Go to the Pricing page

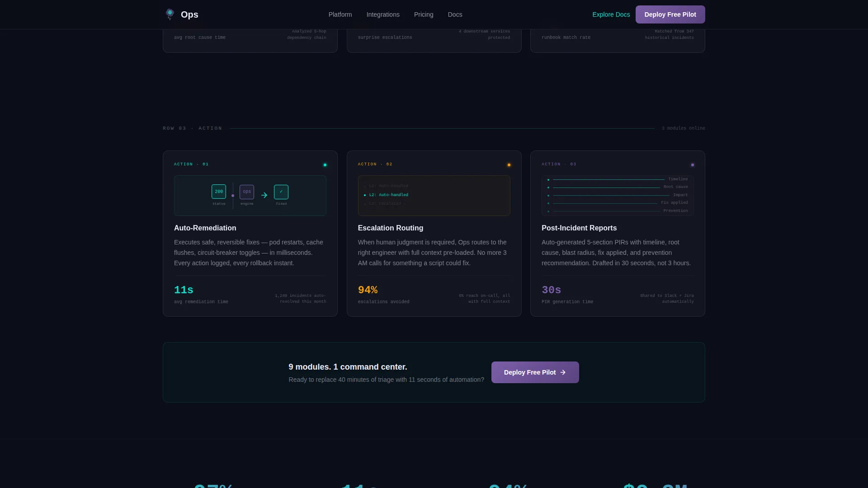coord(424,14)
